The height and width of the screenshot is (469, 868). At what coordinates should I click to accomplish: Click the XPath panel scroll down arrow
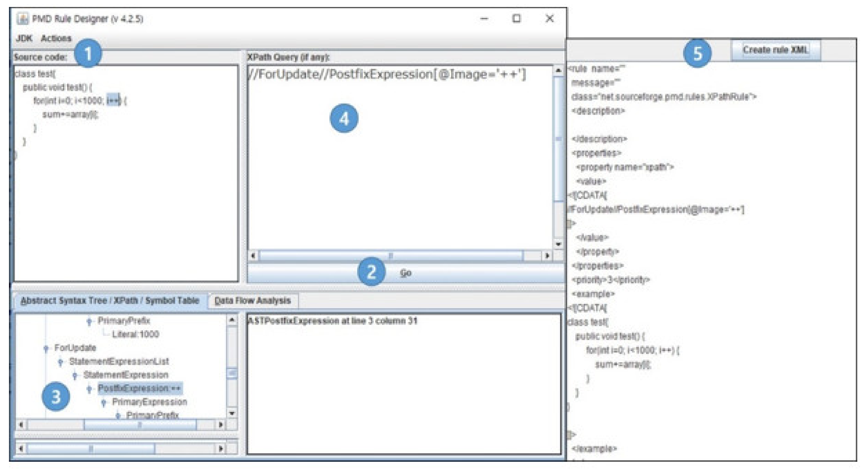point(558,244)
